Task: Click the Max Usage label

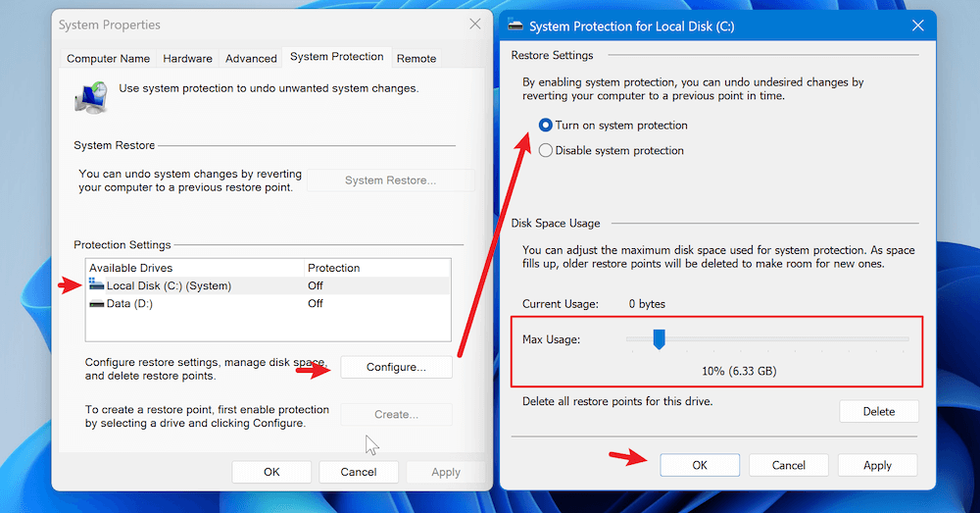Action: click(x=551, y=339)
